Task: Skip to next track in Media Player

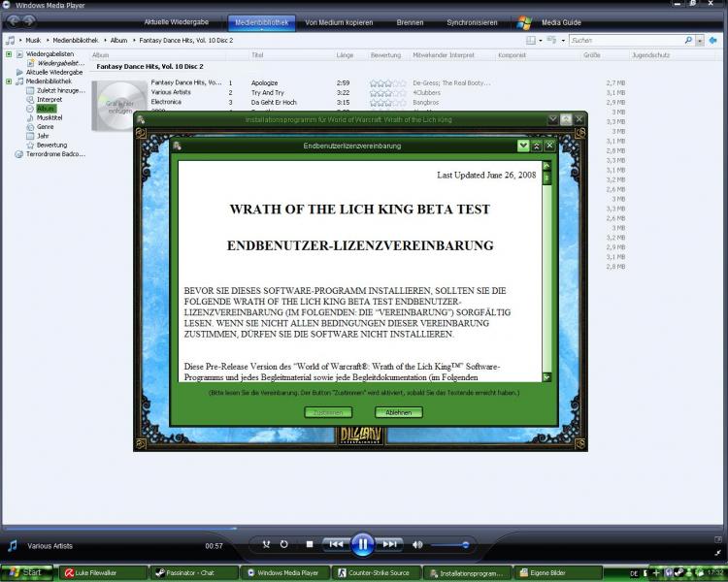Action: [x=390, y=544]
